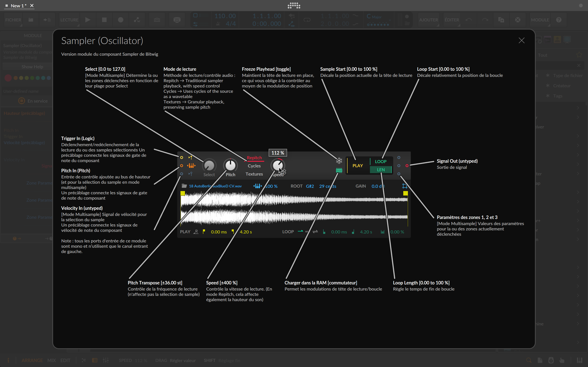The height and width of the screenshot is (367, 588).
Task: Click the ROOT note G#2 value field
Action: coord(310,186)
